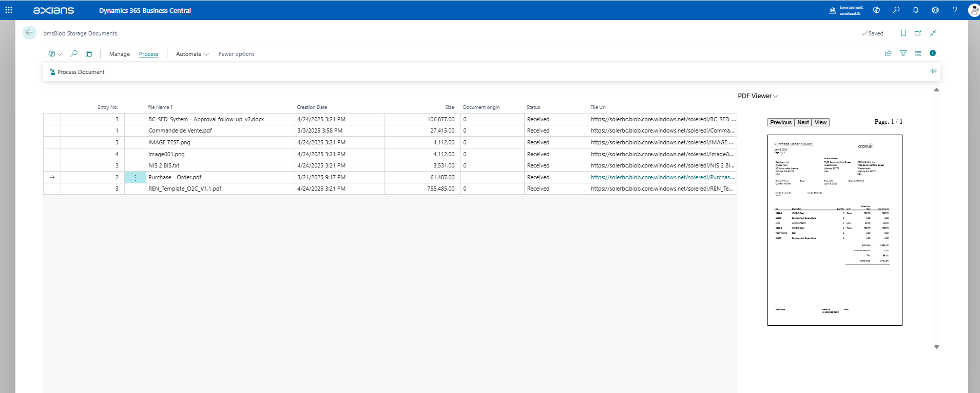Search the list with magnifier icon

coord(74,54)
